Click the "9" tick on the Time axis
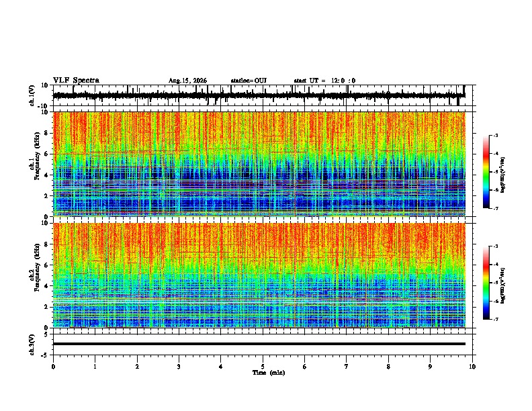The image size is (532, 411). [x=430, y=367]
